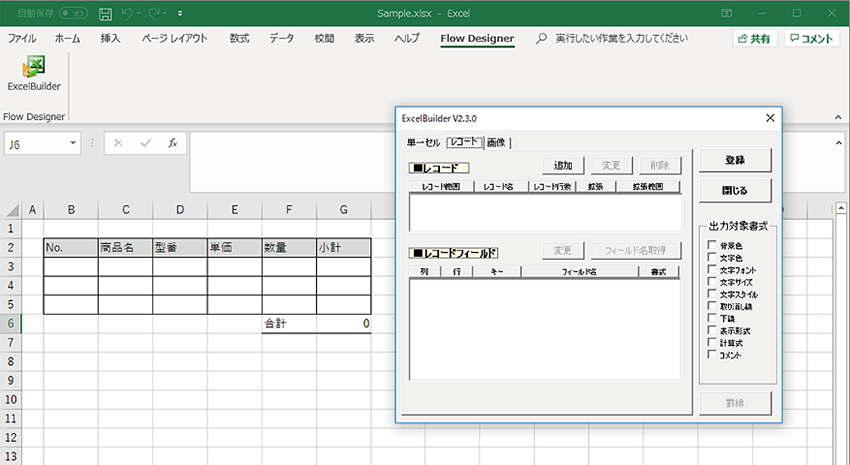Screen dimensions: 850x465
Task: Click the undo arrow icon
Action: [x=127, y=14]
